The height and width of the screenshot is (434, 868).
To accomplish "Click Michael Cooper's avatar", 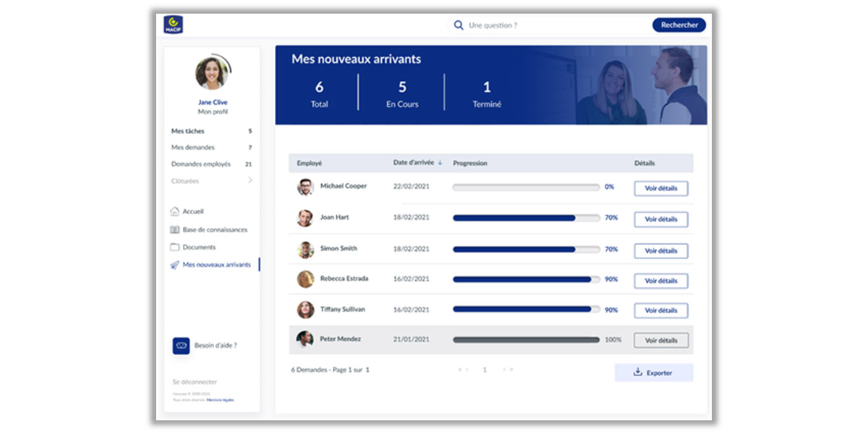I will point(305,187).
